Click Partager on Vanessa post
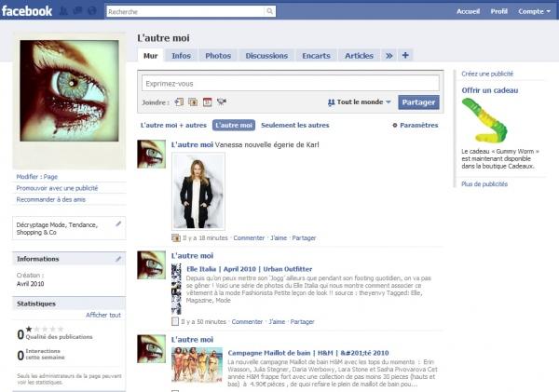The width and height of the screenshot is (559, 392). pyautogui.click(x=304, y=237)
